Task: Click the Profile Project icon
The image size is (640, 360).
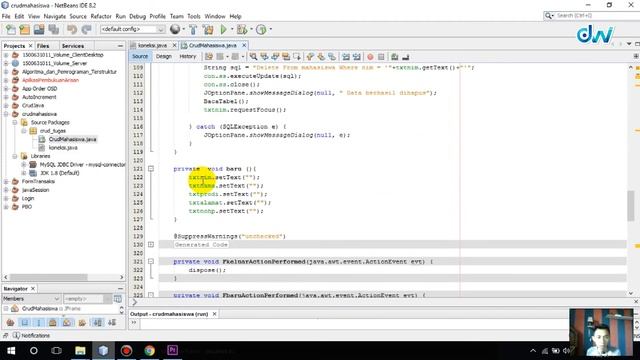Action: [x=261, y=29]
